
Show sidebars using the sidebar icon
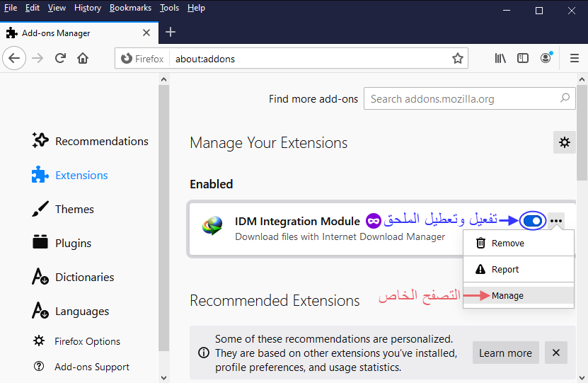click(x=523, y=58)
